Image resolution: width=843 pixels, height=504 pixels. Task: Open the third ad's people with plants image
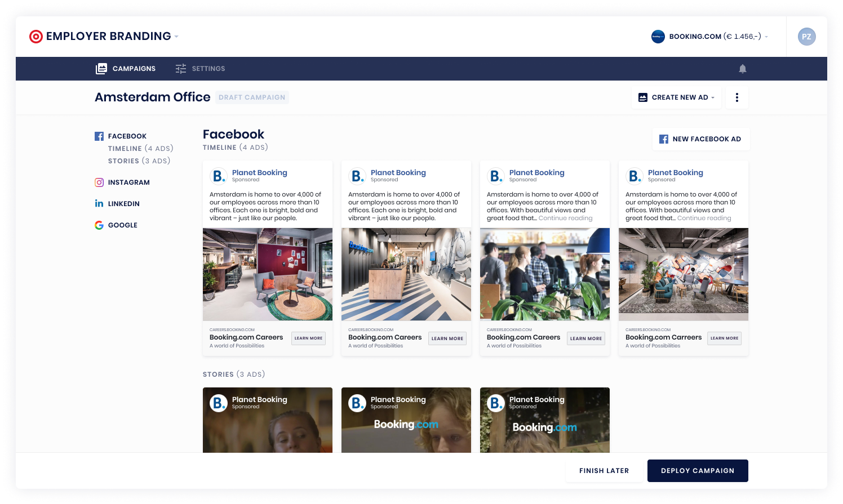[545, 274]
